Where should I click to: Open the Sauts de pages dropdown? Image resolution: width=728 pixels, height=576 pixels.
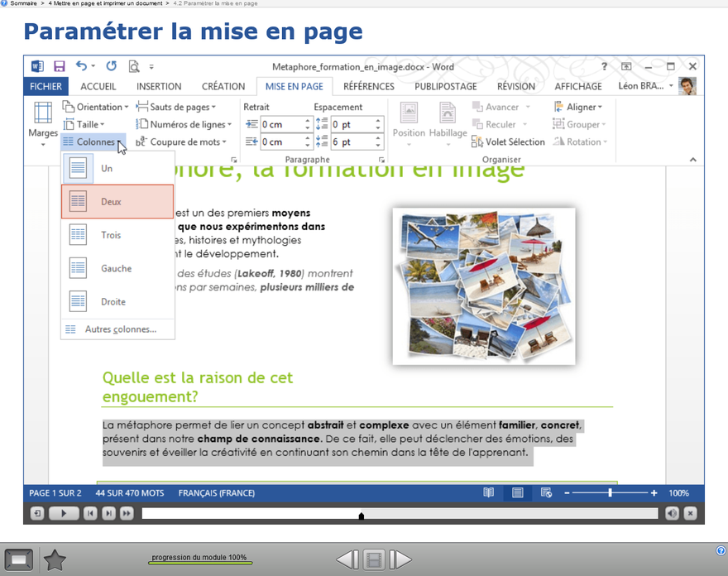175,107
